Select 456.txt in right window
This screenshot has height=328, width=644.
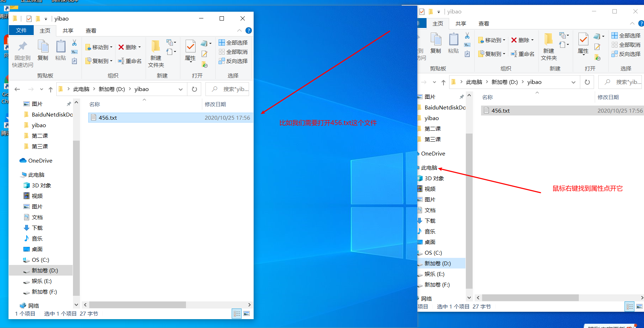563,111
